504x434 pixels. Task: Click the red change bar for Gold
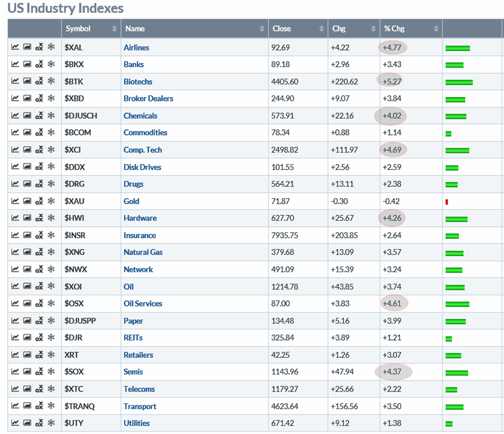point(447,202)
